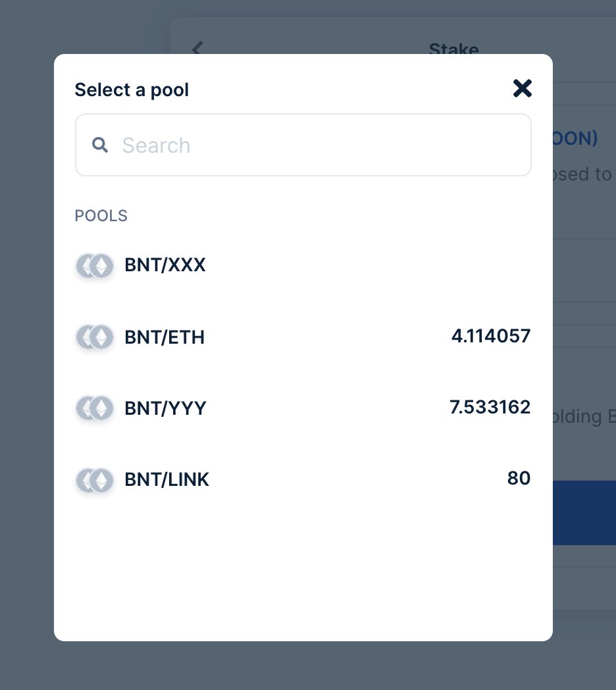This screenshot has height=690, width=616.
Task: Click the POOLS section label
Action: (101, 215)
